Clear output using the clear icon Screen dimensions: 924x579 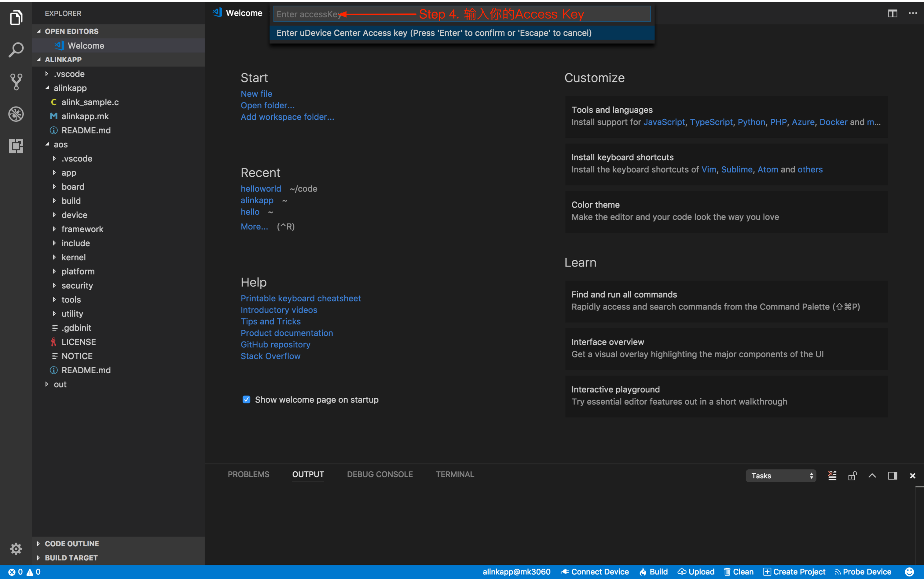coord(832,476)
